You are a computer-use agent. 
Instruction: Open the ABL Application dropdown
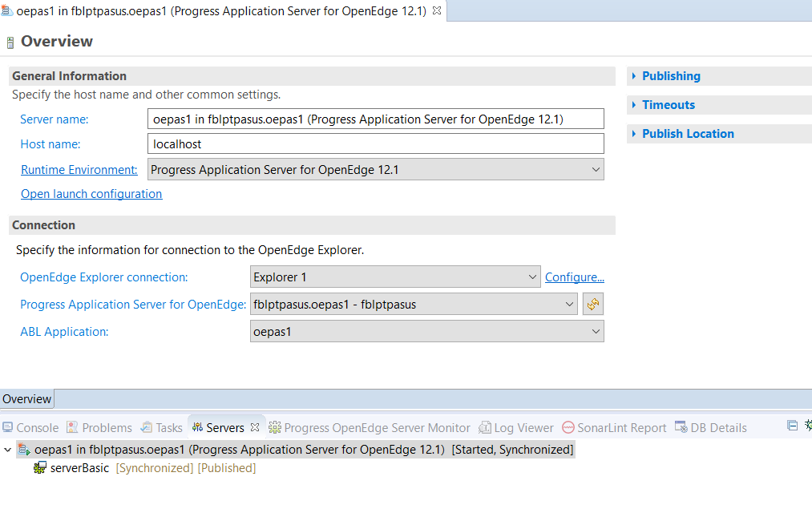tap(426, 331)
